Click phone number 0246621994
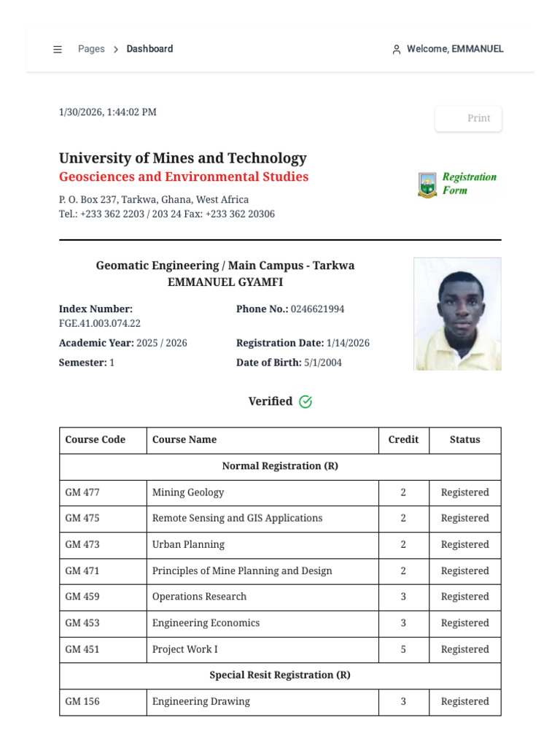560x747 pixels. [x=317, y=309]
